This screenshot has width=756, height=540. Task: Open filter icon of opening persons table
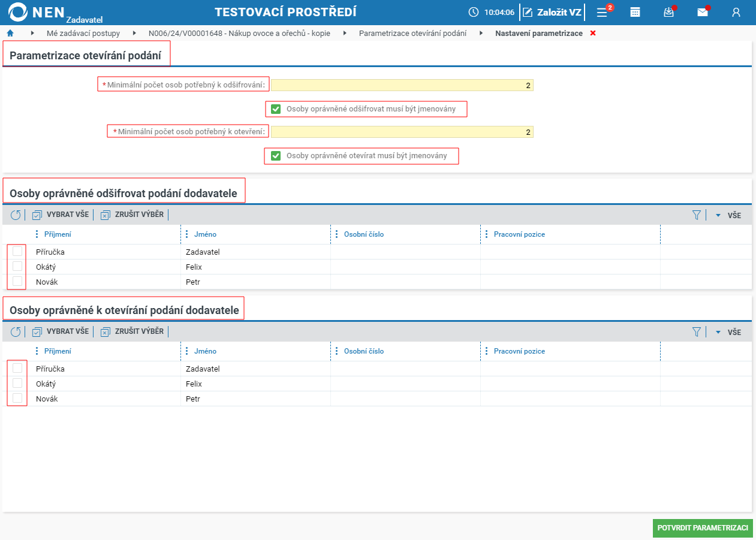[x=696, y=331]
